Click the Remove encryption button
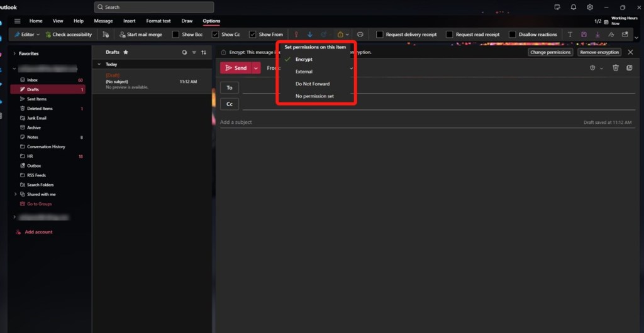The image size is (644, 333). [x=599, y=52]
